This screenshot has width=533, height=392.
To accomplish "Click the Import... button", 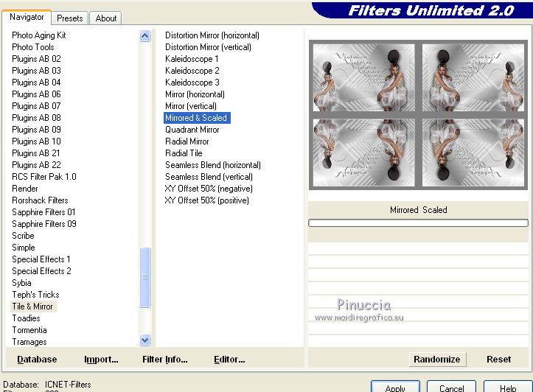I will click(101, 360).
